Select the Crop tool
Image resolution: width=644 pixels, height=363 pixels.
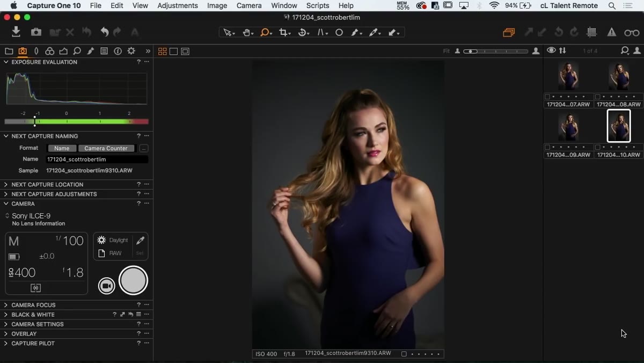284,33
